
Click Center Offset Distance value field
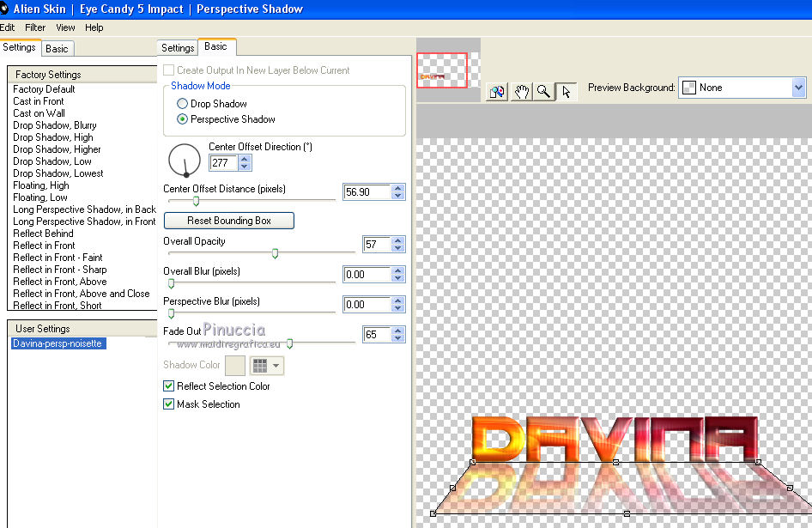(367, 191)
